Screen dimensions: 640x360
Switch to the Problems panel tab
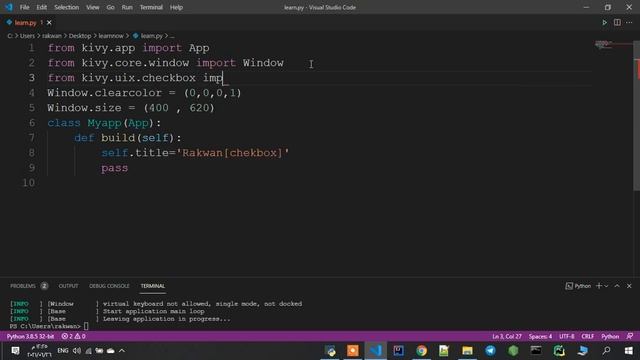[29, 286]
